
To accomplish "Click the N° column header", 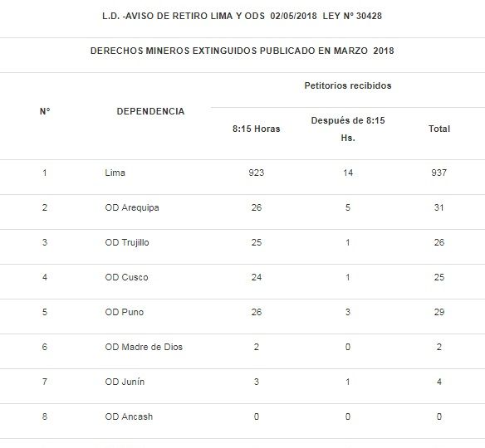I will coord(45,111).
